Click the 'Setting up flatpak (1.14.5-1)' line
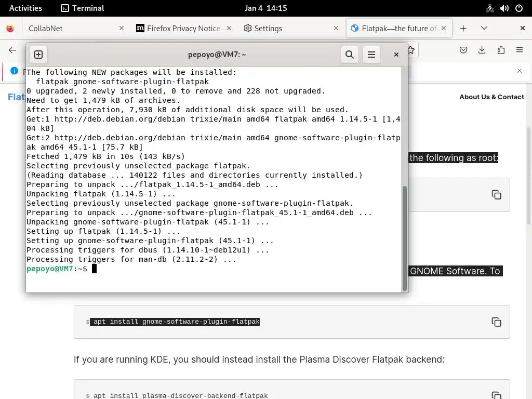Viewport: 532px width, 399px height. point(103,231)
